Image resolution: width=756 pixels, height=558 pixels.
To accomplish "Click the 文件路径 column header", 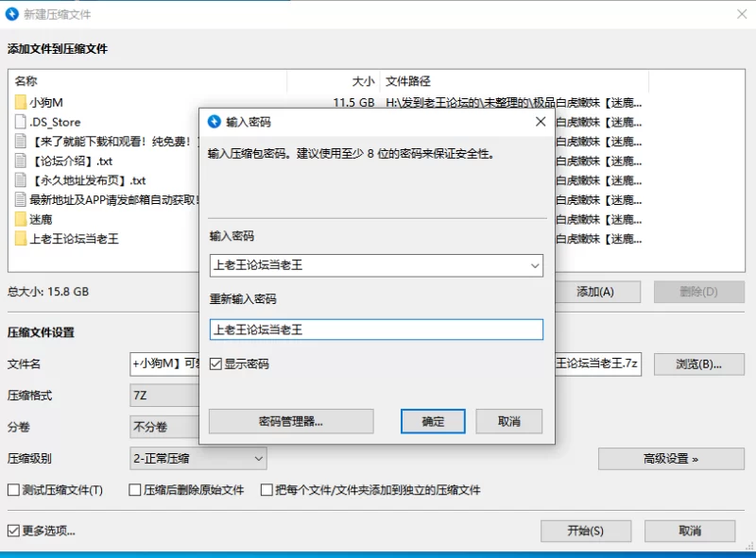I will pos(408,81).
